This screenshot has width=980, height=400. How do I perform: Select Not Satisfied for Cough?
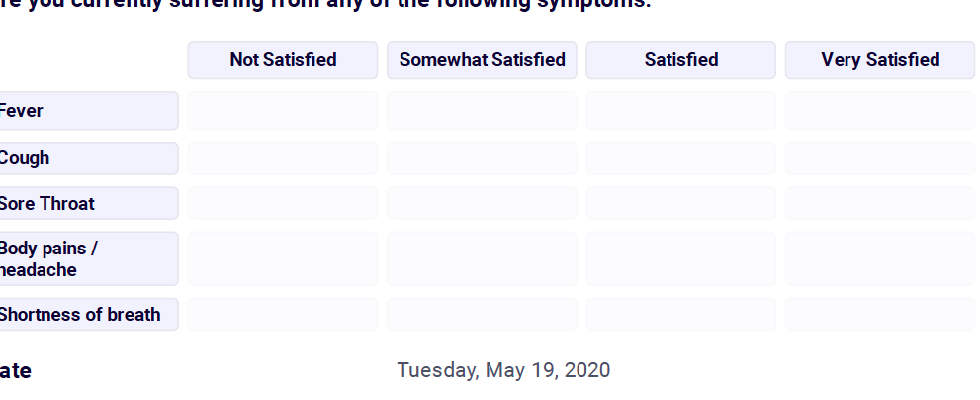(x=283, y=158)
